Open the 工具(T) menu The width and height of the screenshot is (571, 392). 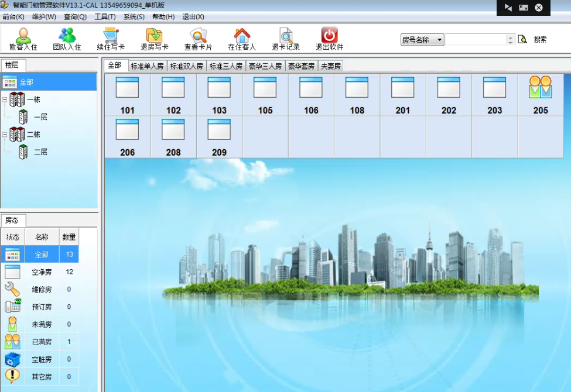pyautogui.click(x=105, y=17)
